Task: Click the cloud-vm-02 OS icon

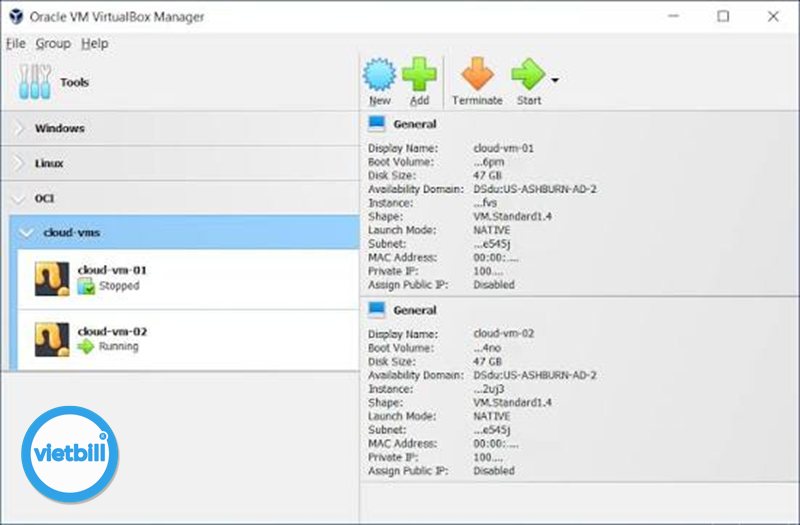Action: 52,339
